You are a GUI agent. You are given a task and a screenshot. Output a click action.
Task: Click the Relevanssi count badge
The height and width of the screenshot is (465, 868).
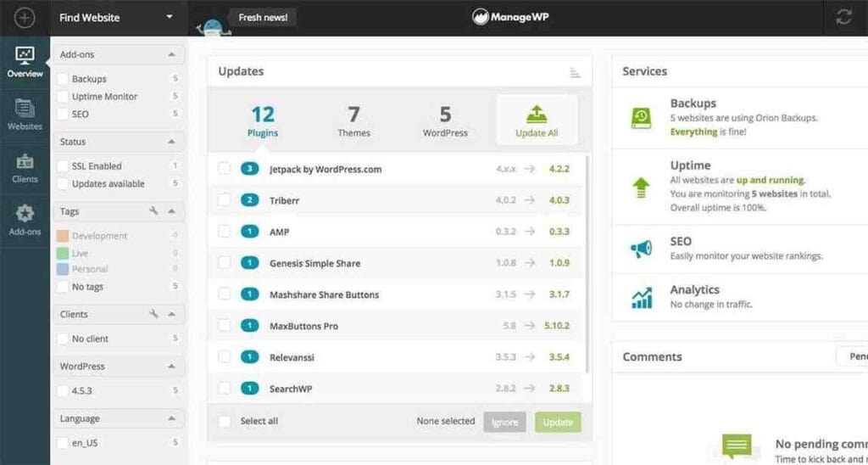(x=250, y=357)
